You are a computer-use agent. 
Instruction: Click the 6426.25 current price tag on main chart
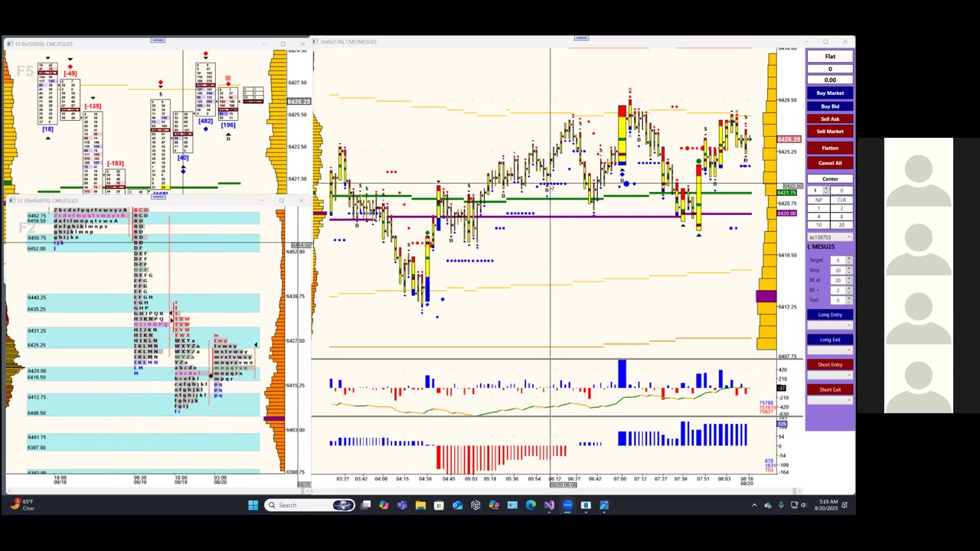click(789, 139)
